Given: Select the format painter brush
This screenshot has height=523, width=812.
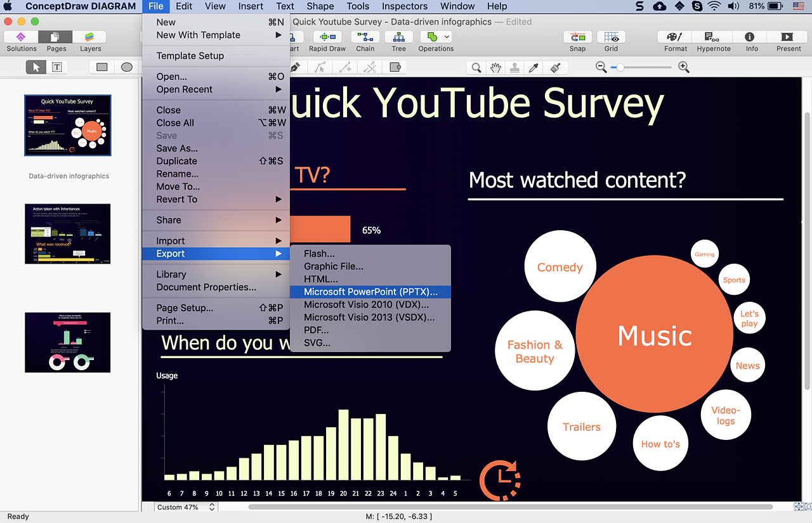Looking at the screenshot, I should pyautogui.click(x=555, y=67).
